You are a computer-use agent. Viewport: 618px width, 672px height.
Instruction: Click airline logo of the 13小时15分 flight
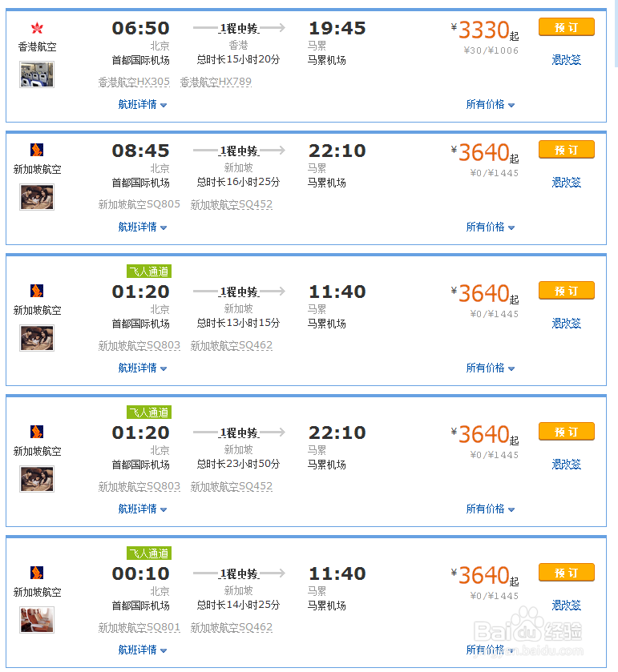coord(37,291)
